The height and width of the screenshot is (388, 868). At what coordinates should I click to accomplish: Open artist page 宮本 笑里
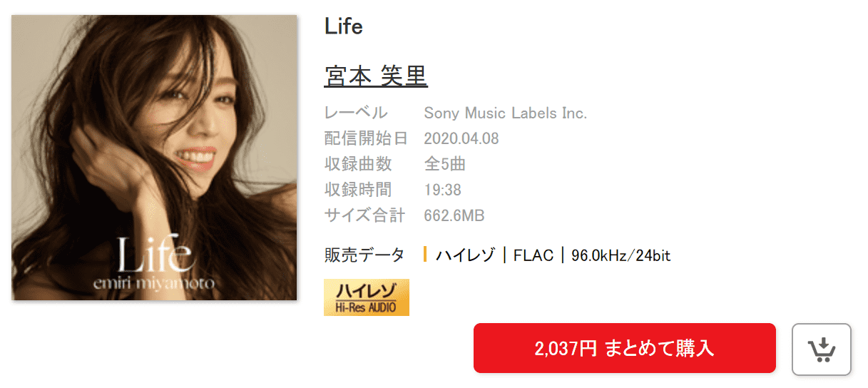(x=376, y=76)
